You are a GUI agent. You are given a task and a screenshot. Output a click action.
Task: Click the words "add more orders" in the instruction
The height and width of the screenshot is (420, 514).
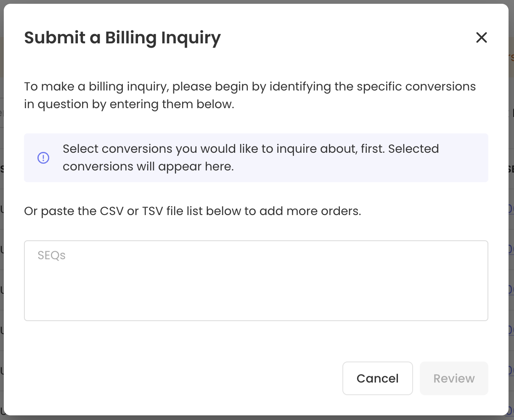(310, 211)
